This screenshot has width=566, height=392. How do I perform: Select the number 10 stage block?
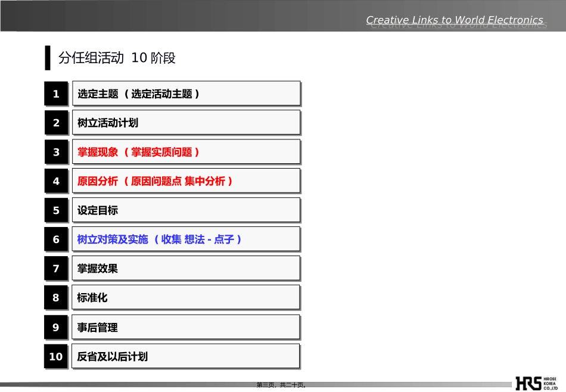coord(56,356)
